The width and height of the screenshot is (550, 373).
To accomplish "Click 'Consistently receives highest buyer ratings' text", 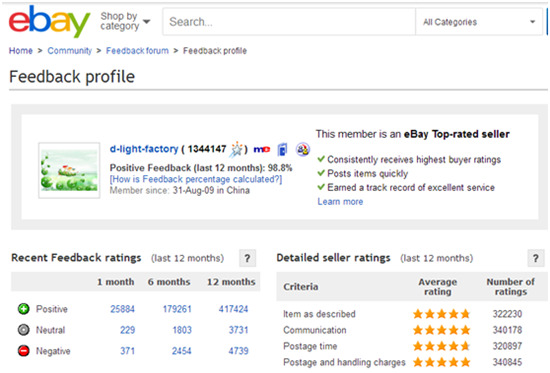I will coord(414,160).
